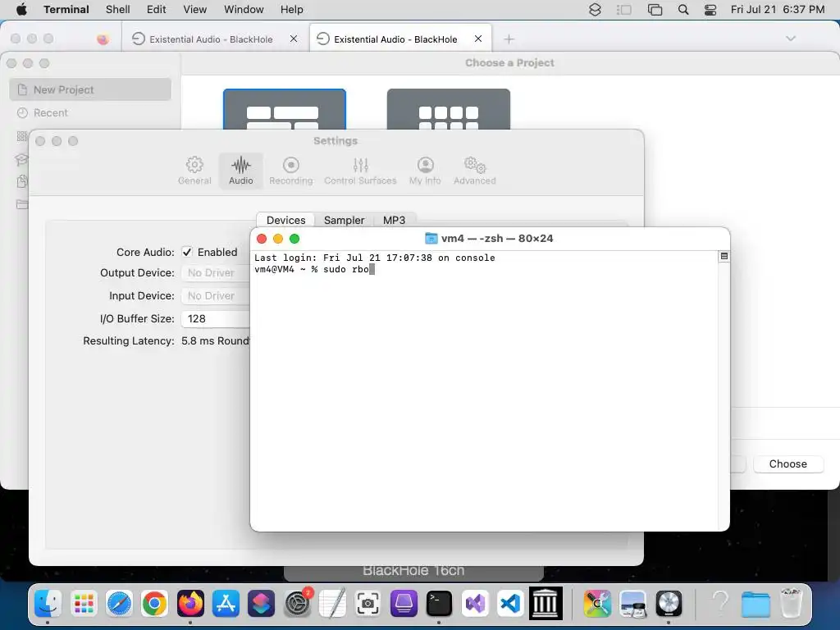Viewport: 840px width, 630px height.
Task: Open the Edit menu
Action: [157, 10]
